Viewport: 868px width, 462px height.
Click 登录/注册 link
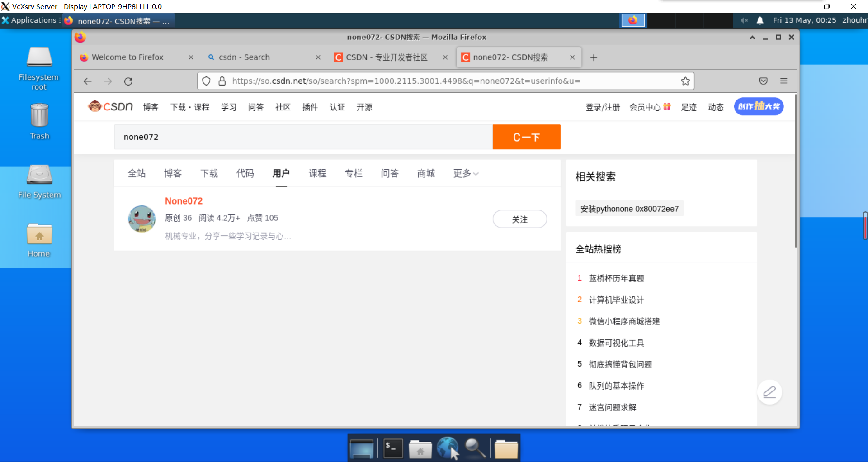tap(603, 107)
